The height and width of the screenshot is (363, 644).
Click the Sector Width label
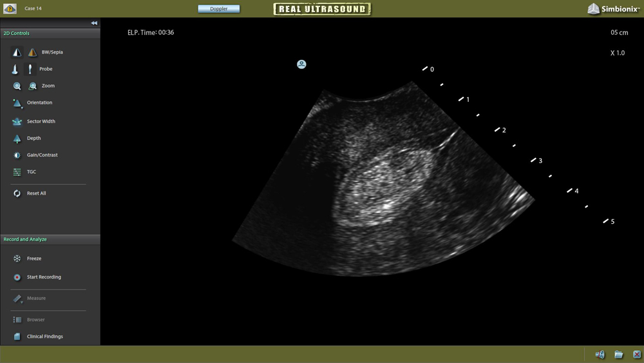(x=41, y=121)
